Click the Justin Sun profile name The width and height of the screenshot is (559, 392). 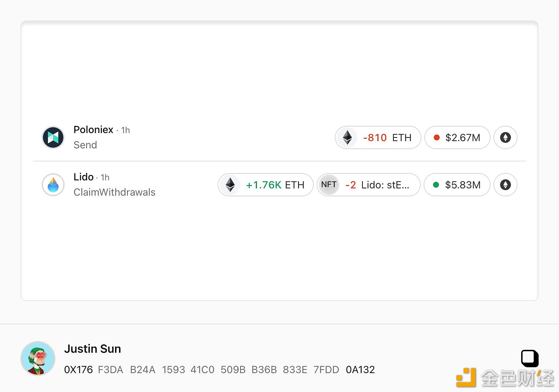pos(92,349)
